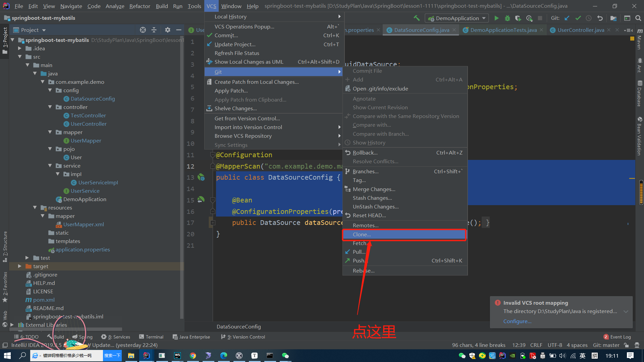
Task: Click gutter bean icon on line 13
Action: [201, 177]
